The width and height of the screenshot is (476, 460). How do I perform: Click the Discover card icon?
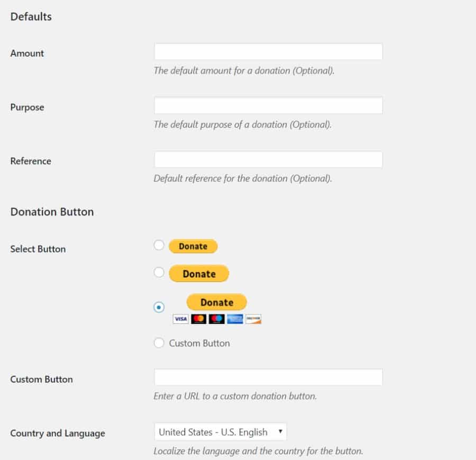[x=253, y=319]
